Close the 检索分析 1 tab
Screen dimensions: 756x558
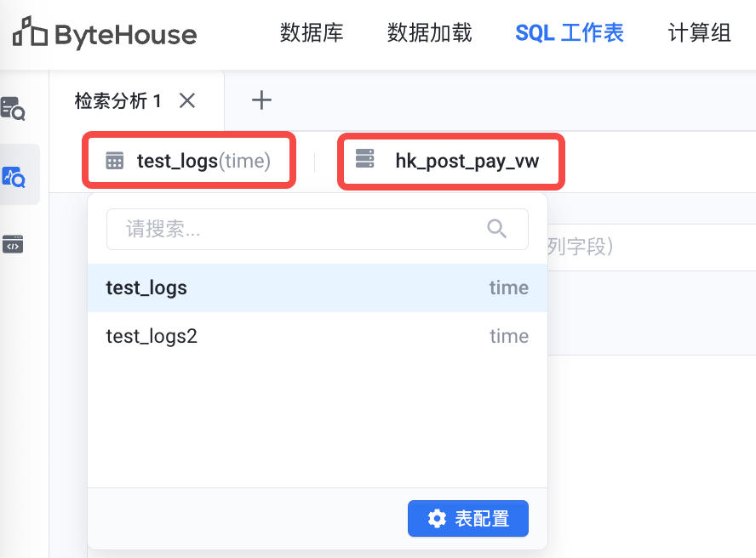click(187, 100)
